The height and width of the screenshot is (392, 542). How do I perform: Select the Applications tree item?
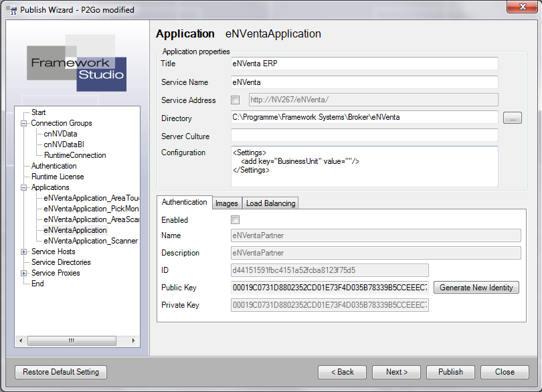(x=50, y=187)
